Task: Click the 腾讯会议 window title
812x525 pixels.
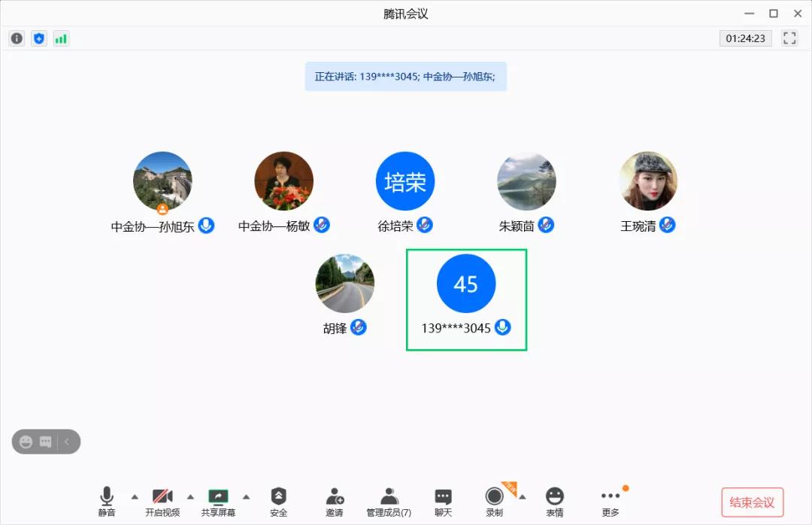Action: point(406,14)
